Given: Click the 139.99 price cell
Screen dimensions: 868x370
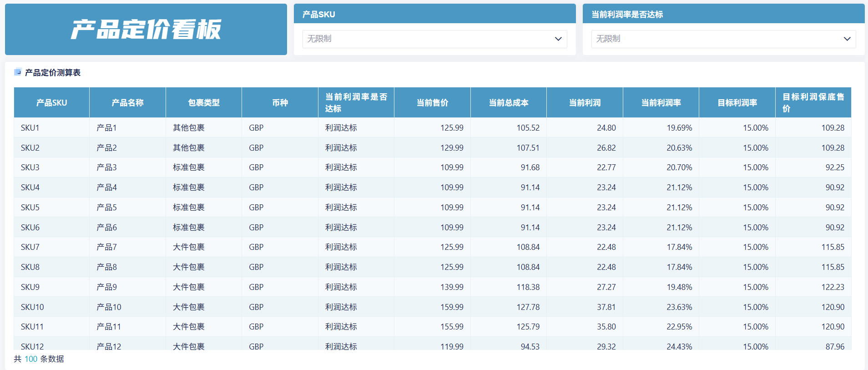Looking at the screenshot, I should [x=433, y=287].
